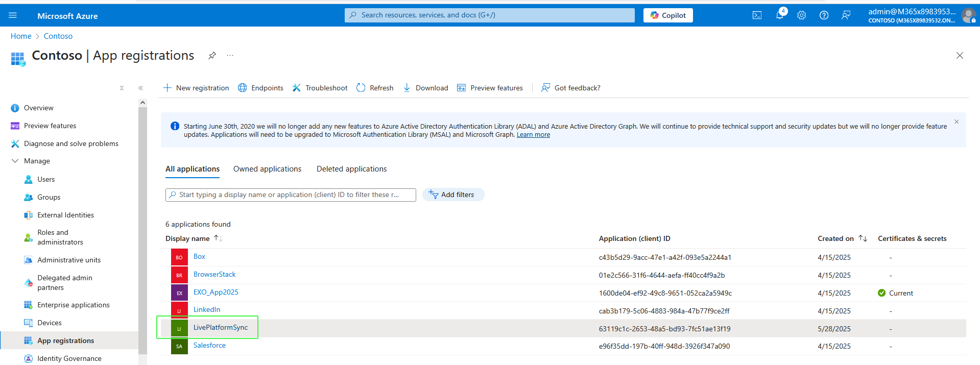The width and height of the screenshot is (980, 365).
Task: Open Cloud Shell from the top bar
Action: 757,15
